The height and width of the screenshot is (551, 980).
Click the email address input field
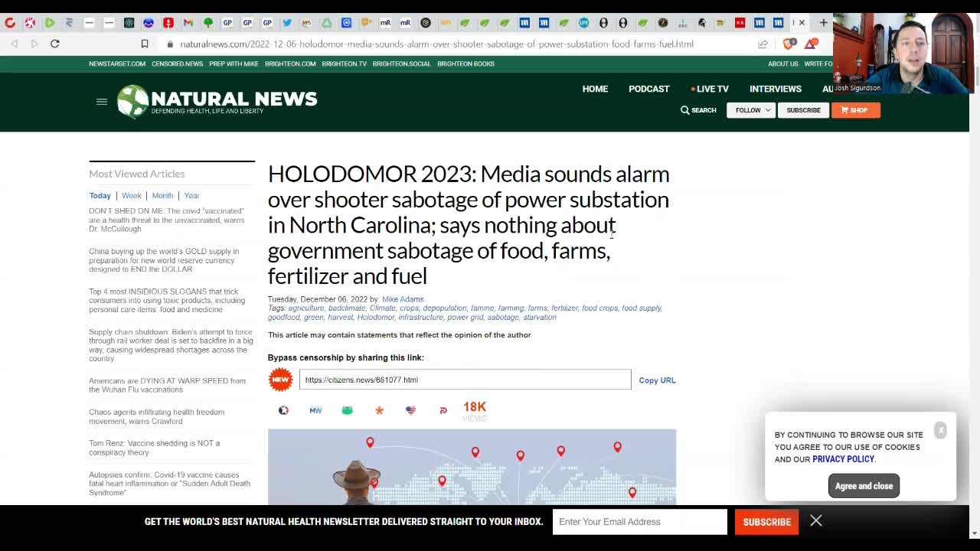click(x=639, y=522)
